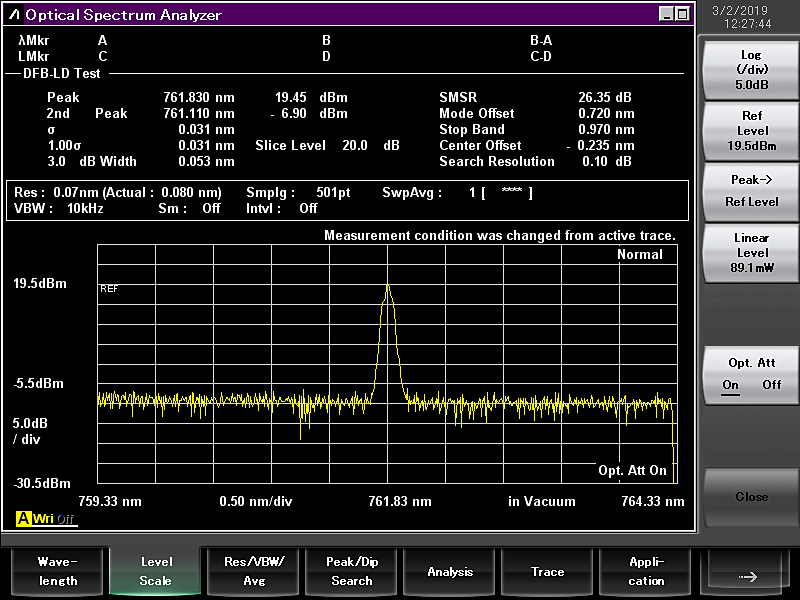Open the Wavelength menu
Screen dimensions: 800x600
(58, 572)
